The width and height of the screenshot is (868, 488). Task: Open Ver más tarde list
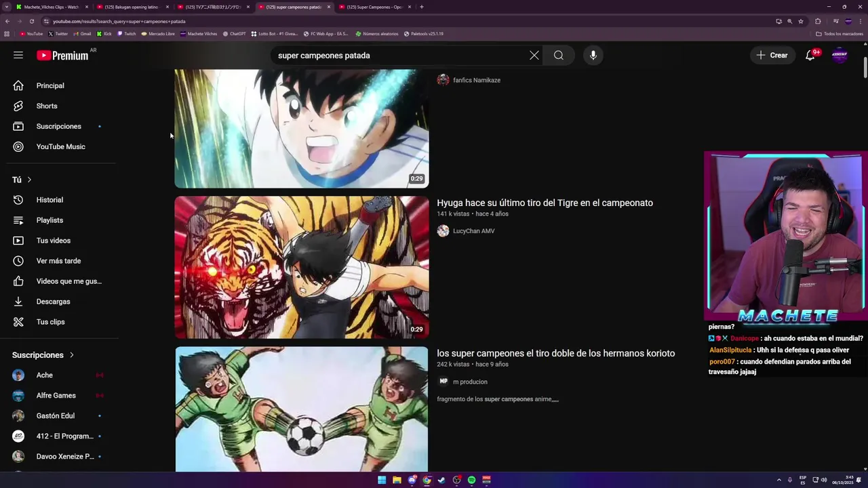click(x=59, y=261)
